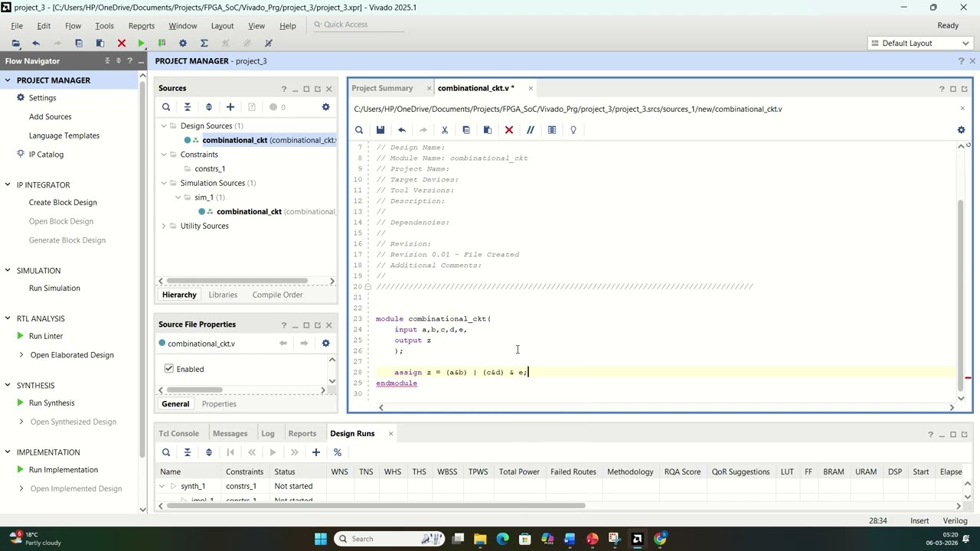Collapse Constraints tree node
The width and height of the screenshot is (980, 551).
click(163, 155)
